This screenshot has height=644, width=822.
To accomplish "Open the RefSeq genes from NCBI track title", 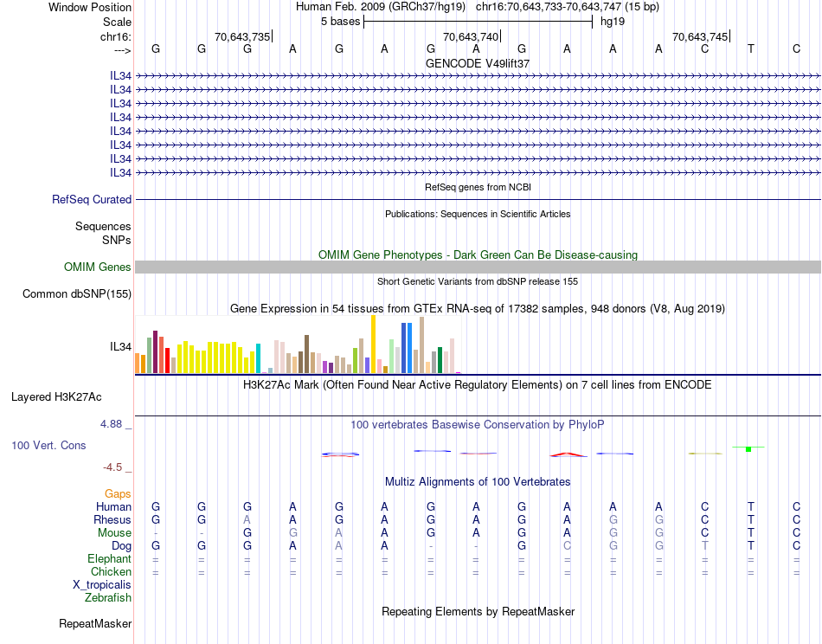I will point(478,187).
